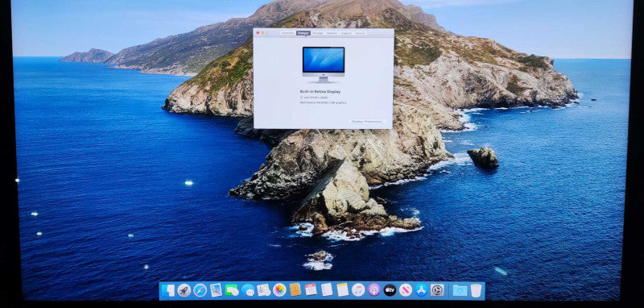Click the Displays Preferences button
This screenshot has height=308, width=644.
(367, 121)
